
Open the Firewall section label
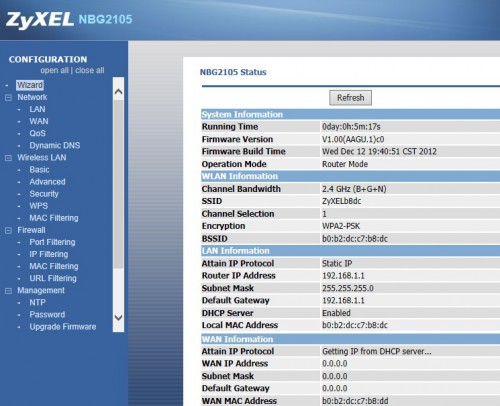coord(31,230)
